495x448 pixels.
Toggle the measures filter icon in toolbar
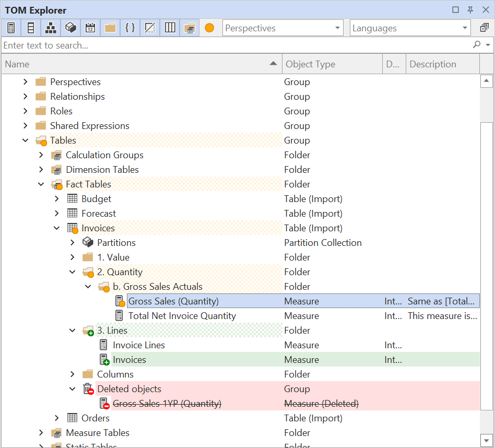(11, 28)
